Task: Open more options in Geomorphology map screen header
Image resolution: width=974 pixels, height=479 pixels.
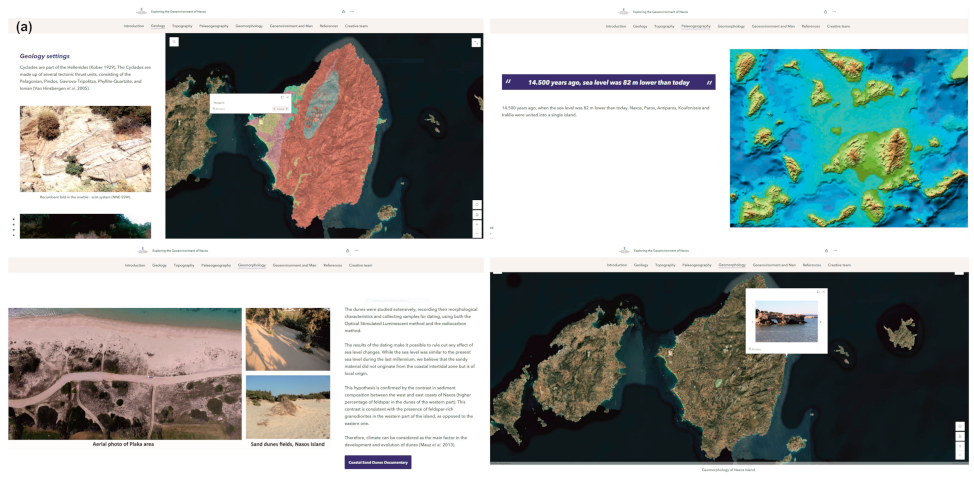Action: [834, 250]
